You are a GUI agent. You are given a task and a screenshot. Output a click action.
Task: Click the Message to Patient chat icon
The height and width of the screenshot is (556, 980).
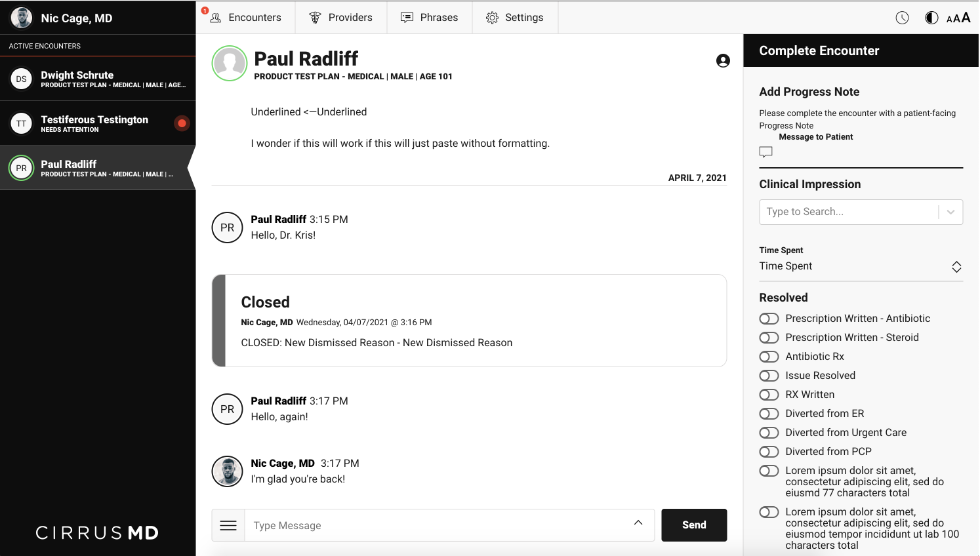(766, 151)
